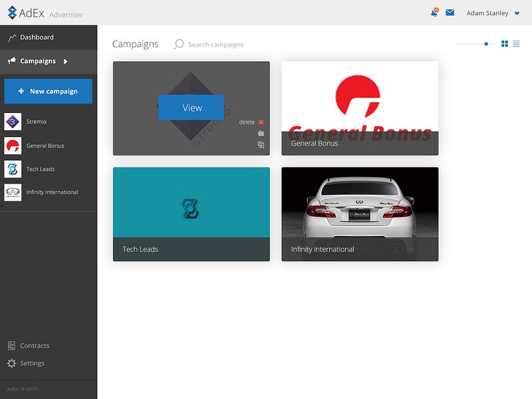Open the Infinity International campaign card

pos(360,214)
